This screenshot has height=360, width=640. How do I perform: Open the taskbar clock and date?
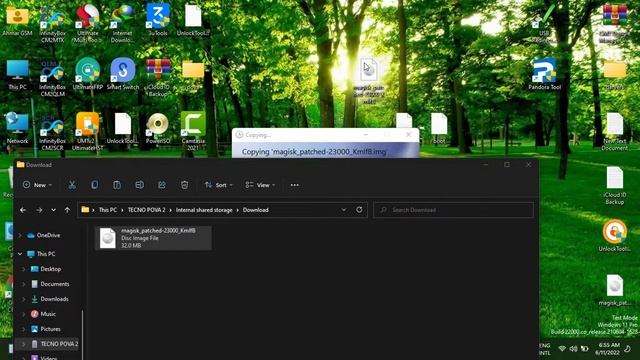point(607,349)
